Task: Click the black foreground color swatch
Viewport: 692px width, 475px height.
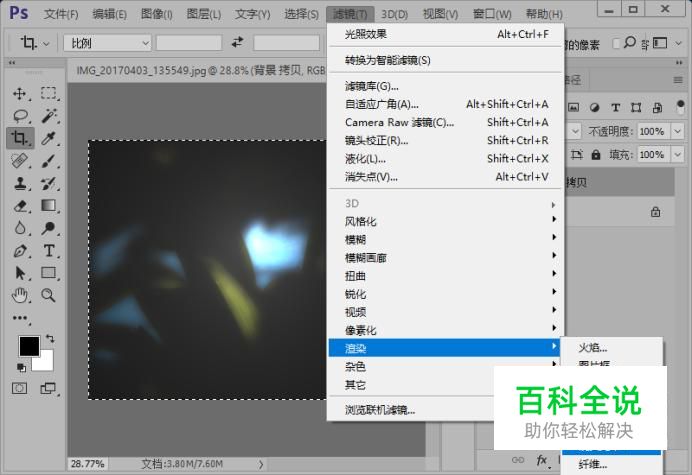Action: click(x=29, y=346)
